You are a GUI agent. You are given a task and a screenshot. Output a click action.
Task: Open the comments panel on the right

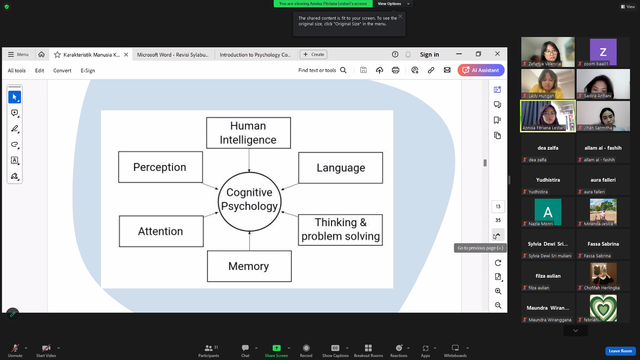pos(497,105)
